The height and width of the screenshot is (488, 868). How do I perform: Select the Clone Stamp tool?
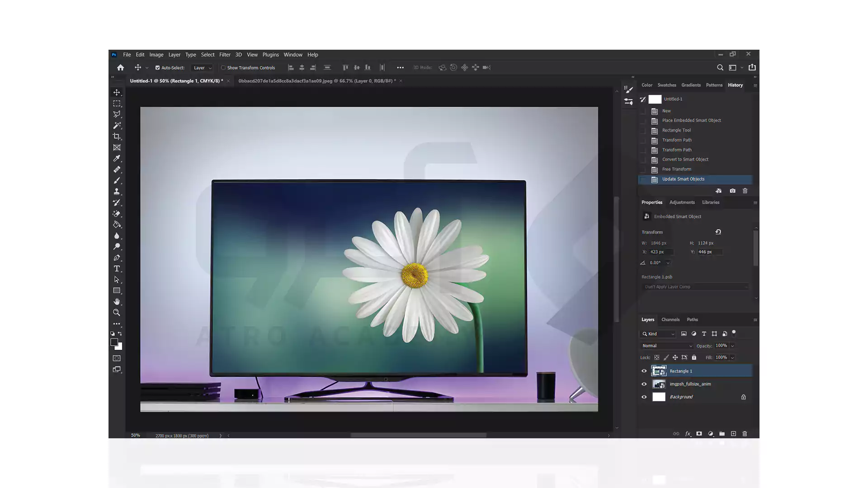tap(117, 192)
